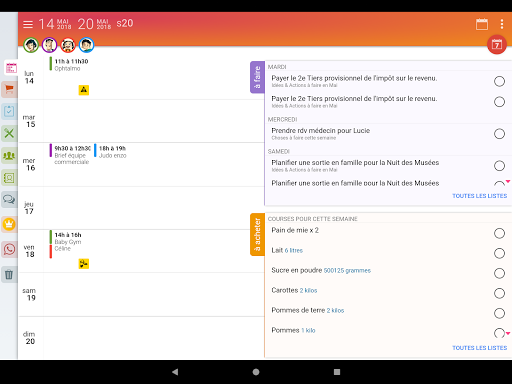
Task: Tap the yellow warning icon on Monday 14
Action: (x=84, y=90)
